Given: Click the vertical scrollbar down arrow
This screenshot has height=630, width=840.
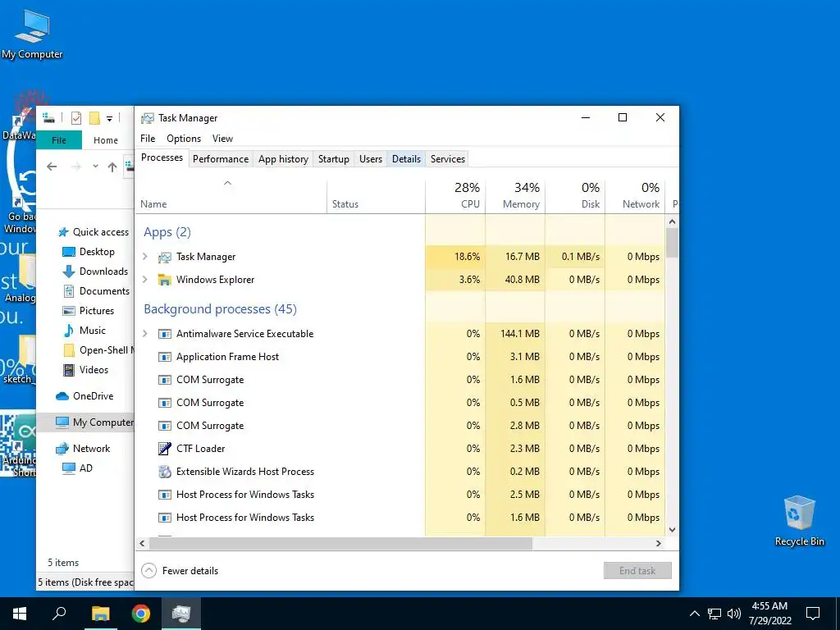Looking at the screenshot, I should (x=673, y=530).
